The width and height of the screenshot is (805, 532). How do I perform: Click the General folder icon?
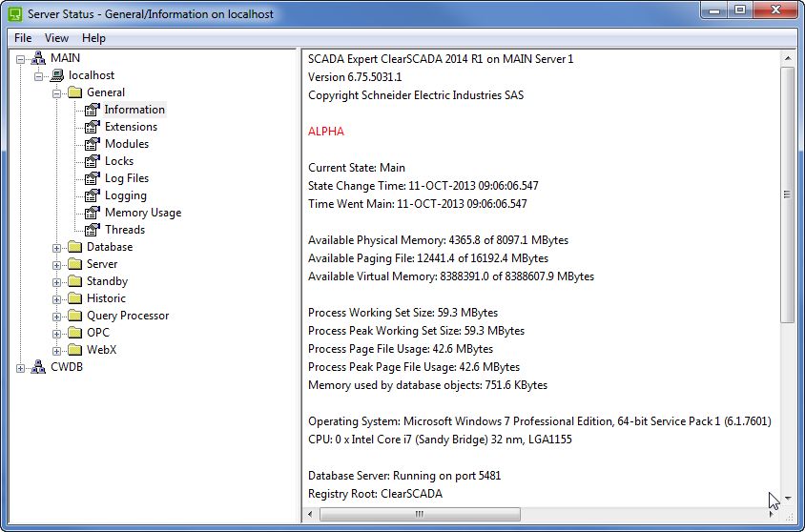click(x=75, y=92)
